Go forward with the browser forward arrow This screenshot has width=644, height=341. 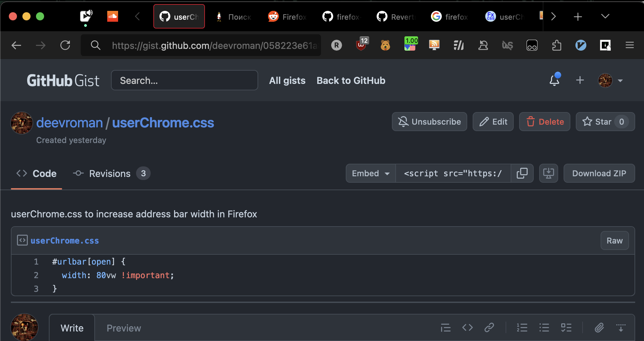click(x=41, y=45)
